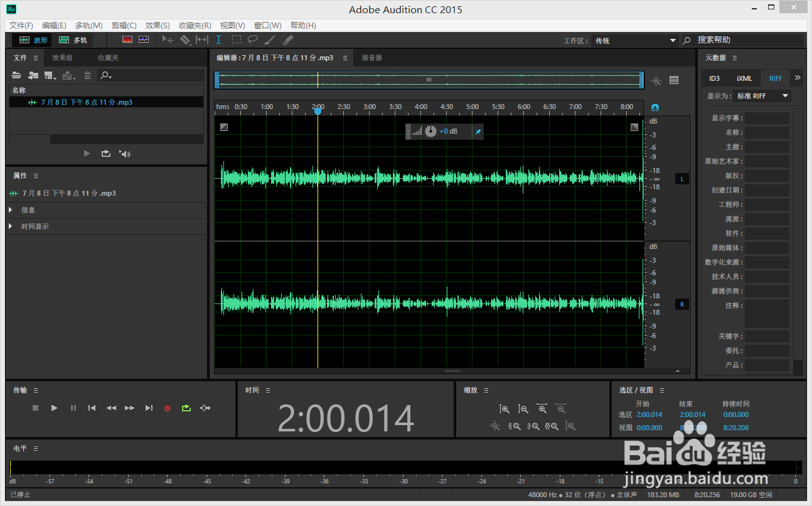The width and height of the screenshot is (812, 506).
Task: Select the Slip tool
Action: coord(201,40)
